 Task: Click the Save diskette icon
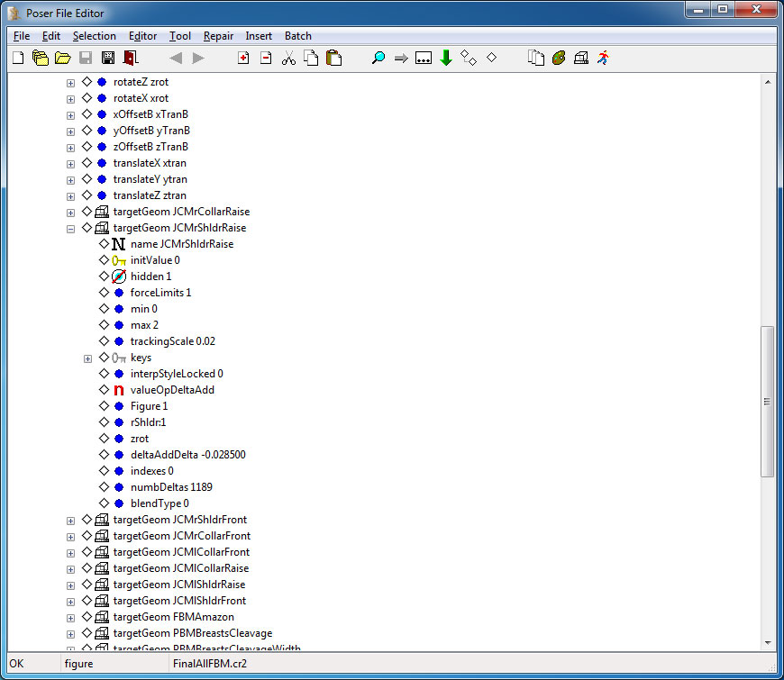85,57
